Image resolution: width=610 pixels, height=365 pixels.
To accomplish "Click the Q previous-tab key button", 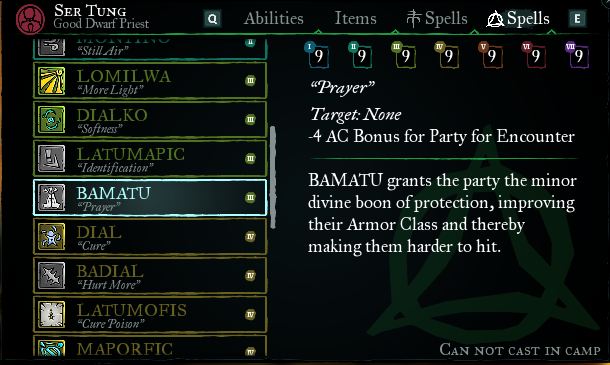I will pos(212,19).
